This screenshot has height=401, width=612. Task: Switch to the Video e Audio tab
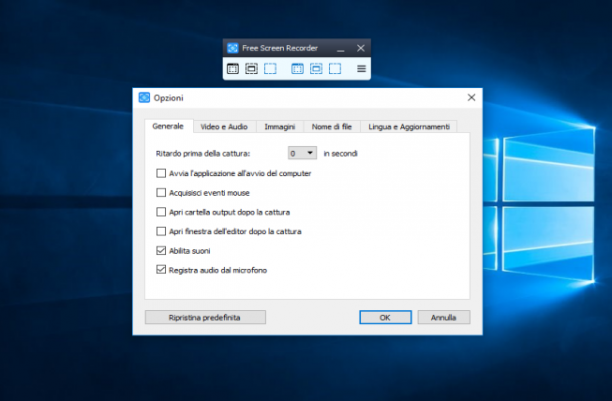tap(224, 127)
